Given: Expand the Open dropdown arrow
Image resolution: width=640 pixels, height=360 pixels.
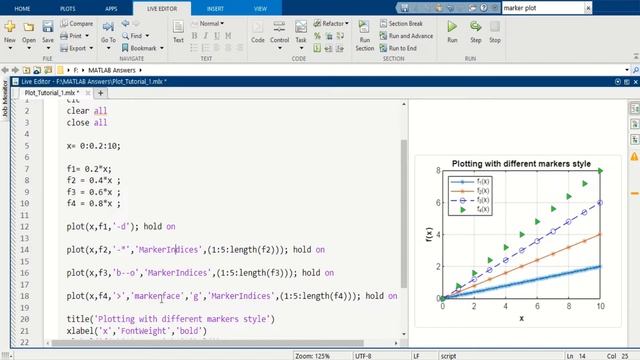Looking at the screenshot, I should [x=29, y=48].
